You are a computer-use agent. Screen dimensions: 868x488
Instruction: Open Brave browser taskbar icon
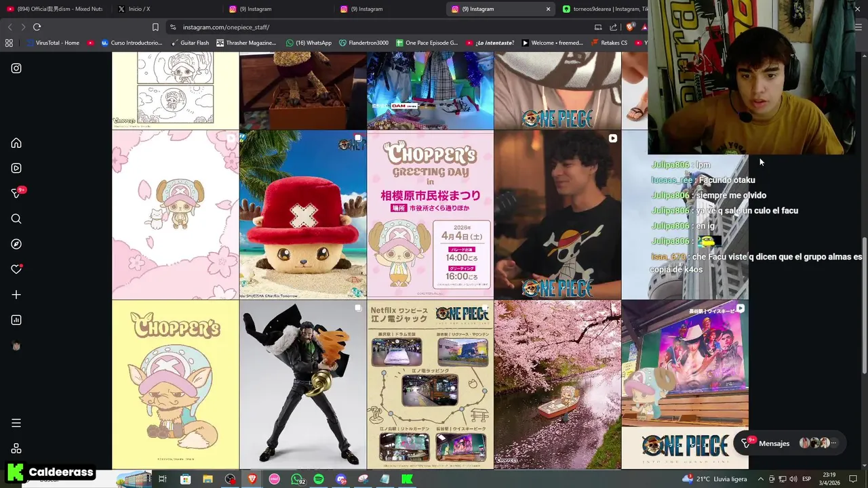point(252,479)
